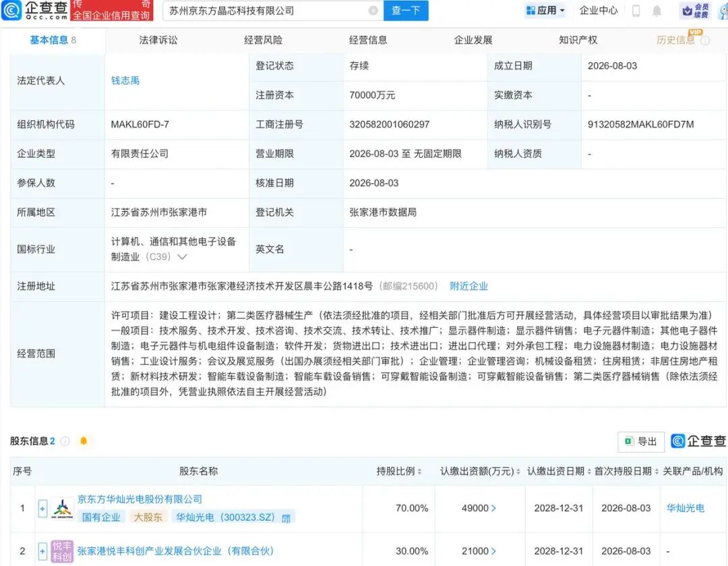Click the 大股东 tag
728x566 pixels.
(x=148, y=517)
